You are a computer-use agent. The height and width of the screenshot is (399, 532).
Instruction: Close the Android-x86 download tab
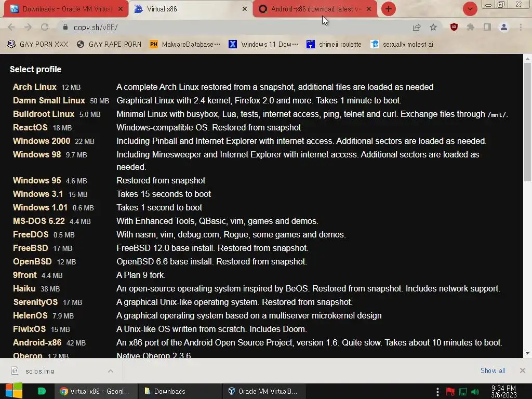(369, 9)
